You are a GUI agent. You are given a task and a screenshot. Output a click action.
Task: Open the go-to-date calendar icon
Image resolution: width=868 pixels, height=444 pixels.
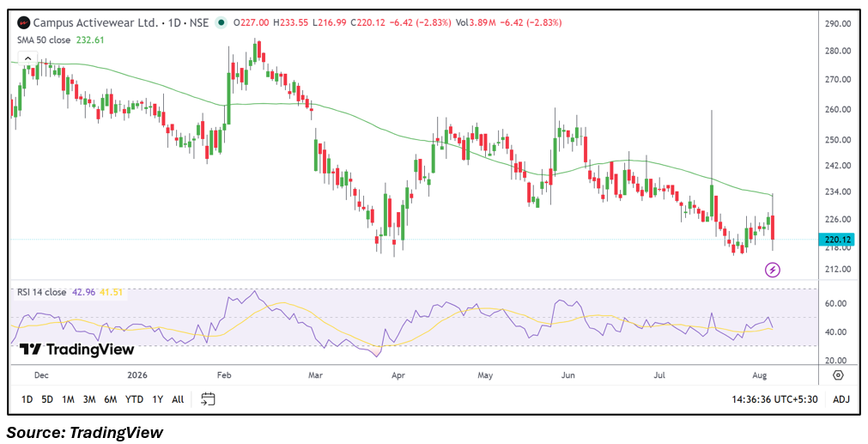coord(208,398)
